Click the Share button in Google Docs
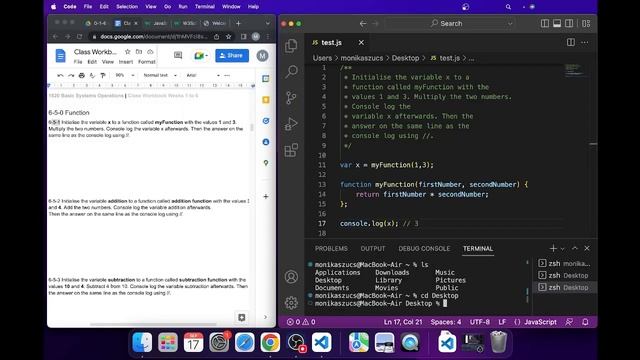640x360 pixels. (x=232, y=56)
